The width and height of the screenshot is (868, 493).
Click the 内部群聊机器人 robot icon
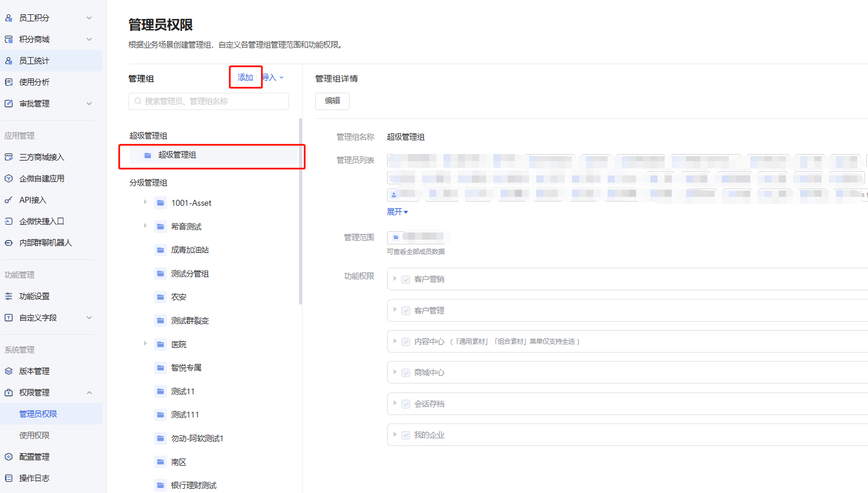click(9, 243)
